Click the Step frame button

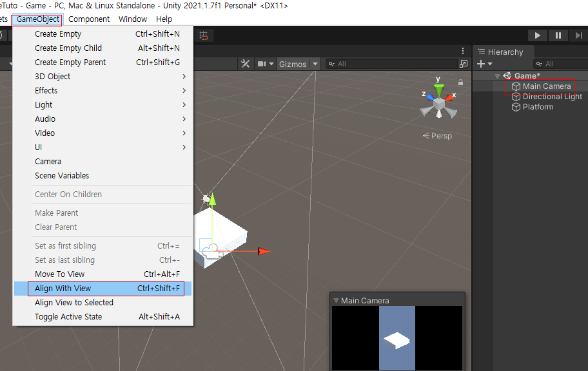click(x=578, y=35)
